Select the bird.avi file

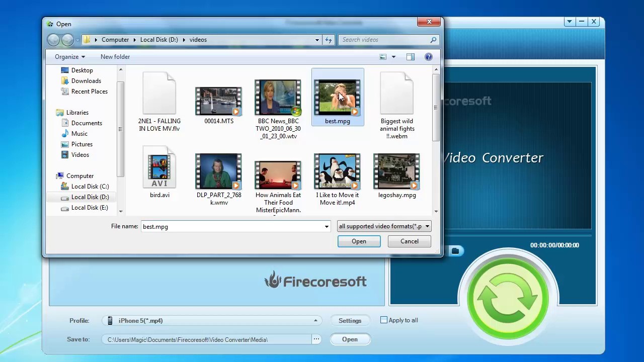click(159, 172)
